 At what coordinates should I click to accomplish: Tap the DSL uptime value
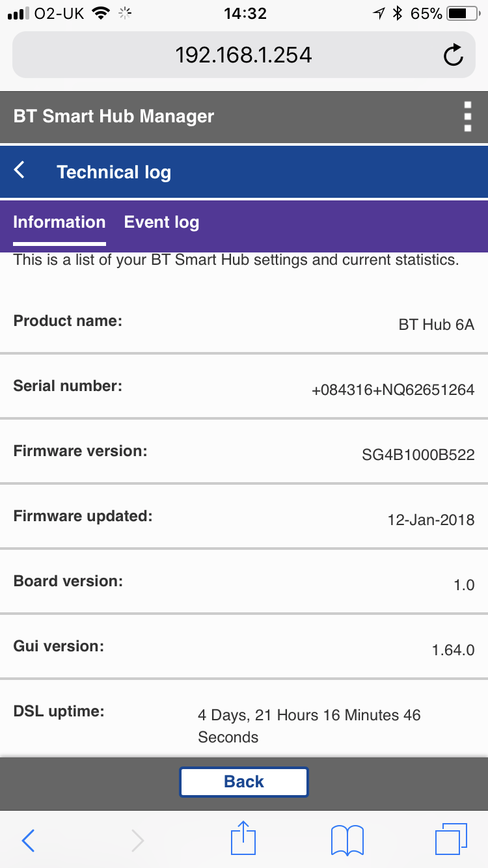(x=310, y=726)
